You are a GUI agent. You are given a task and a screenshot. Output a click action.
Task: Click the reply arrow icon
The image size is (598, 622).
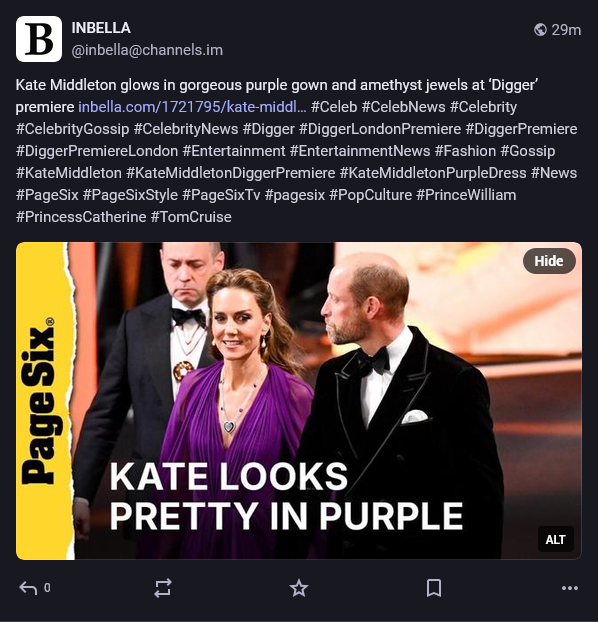coord(28,588)
